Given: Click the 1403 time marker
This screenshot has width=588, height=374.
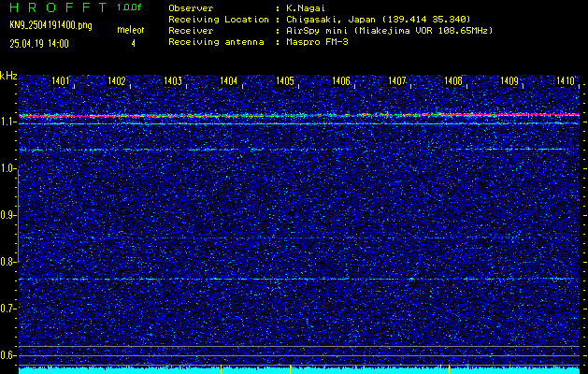Looking at the screenshot, I should pyautogui.click(x=173, y=80).
